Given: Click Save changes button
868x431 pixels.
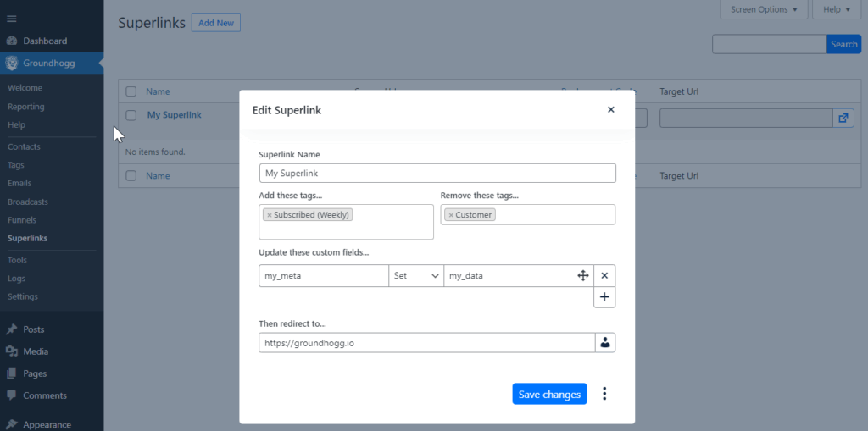Looking at the screenshot, I should [549, 394].
